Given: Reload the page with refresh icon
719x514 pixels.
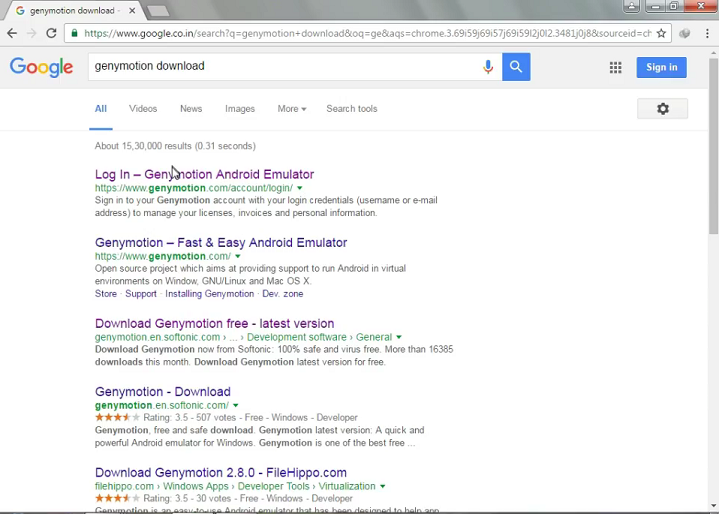Looking at the screenshot, I should (51, 33).
